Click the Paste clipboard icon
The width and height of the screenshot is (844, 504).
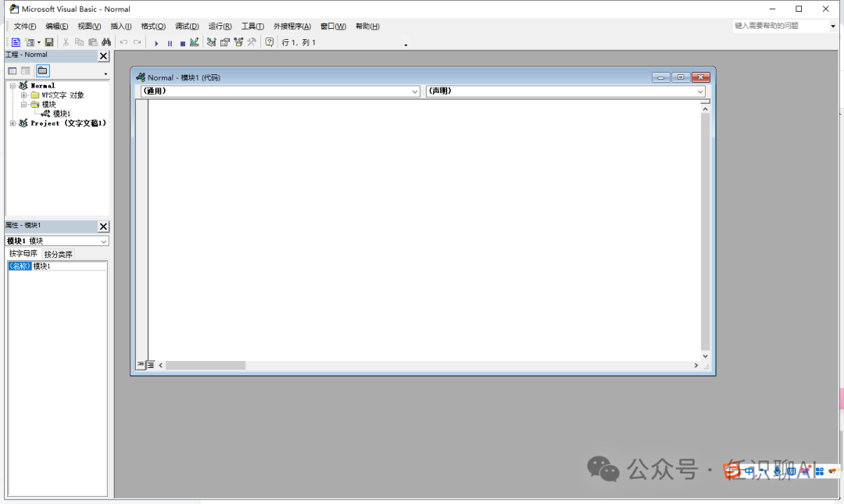(92, 42)
